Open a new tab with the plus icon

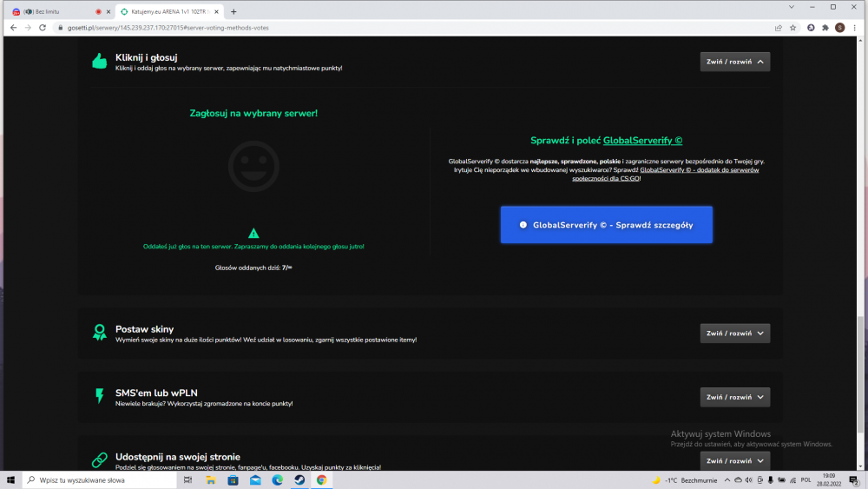click(233, 11)
